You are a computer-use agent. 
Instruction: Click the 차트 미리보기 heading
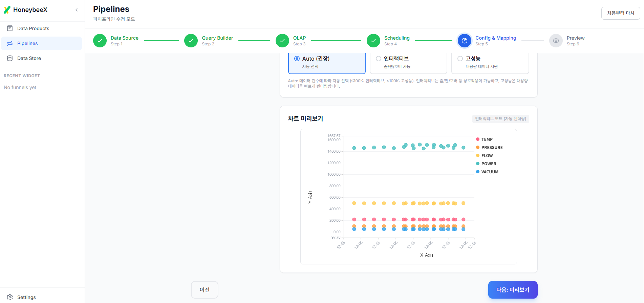305,118
